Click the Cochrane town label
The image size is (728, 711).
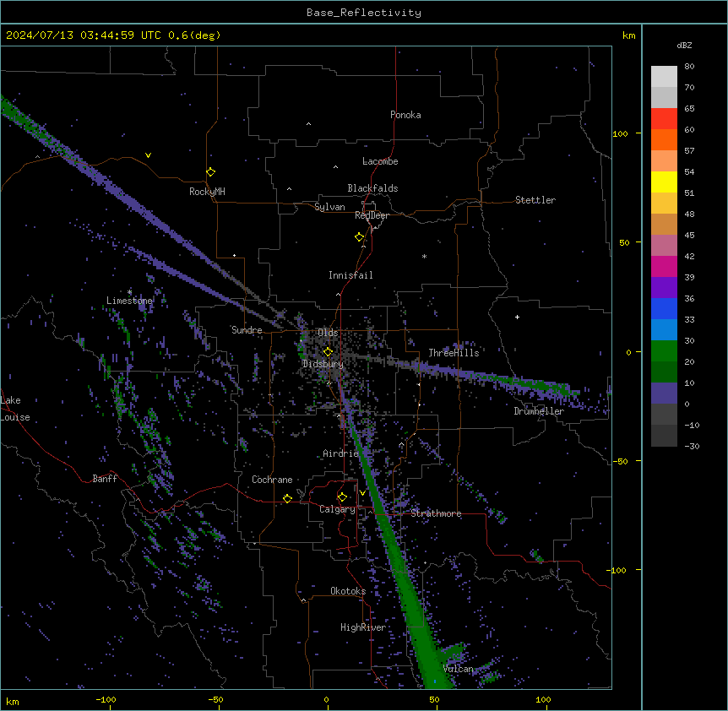point(272,480)
